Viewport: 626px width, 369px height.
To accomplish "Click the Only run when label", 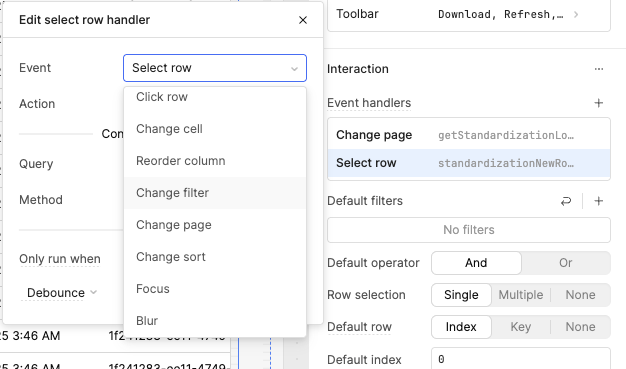I will coord(60,259).
